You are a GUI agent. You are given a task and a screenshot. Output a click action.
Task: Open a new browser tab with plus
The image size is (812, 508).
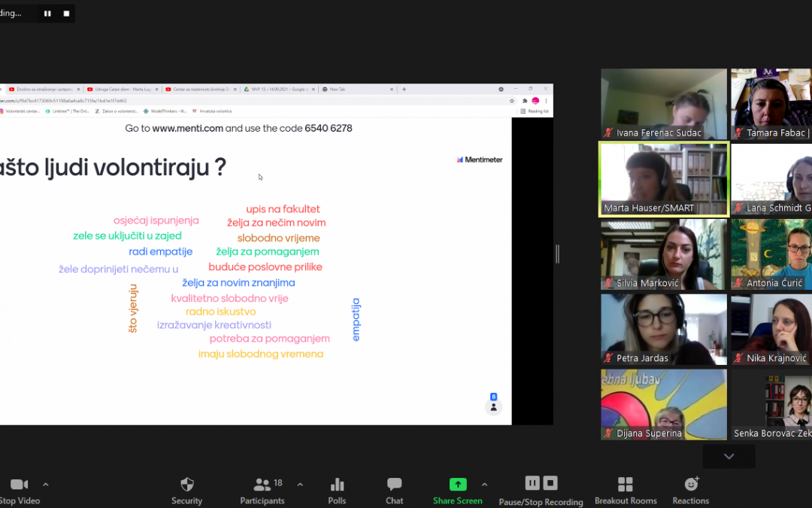pyautogui.click(x=404, y=89)
